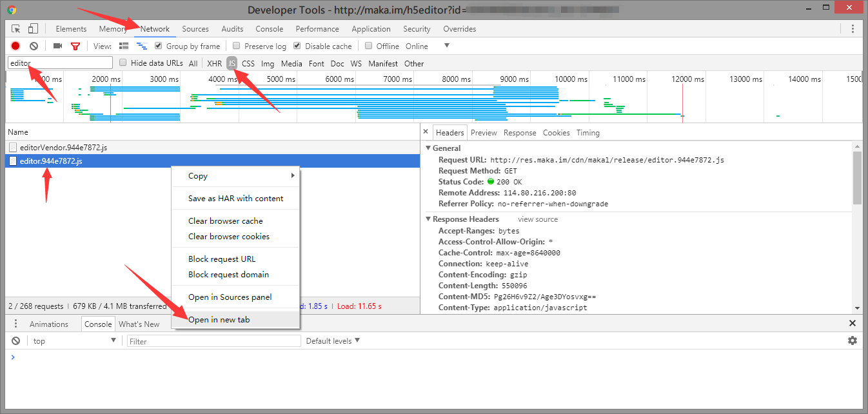Image resolution: width=868 pixels, height=414 pixels.
Task: Open DevTools three-dot customize menu
Action: (x=853, y=28)
